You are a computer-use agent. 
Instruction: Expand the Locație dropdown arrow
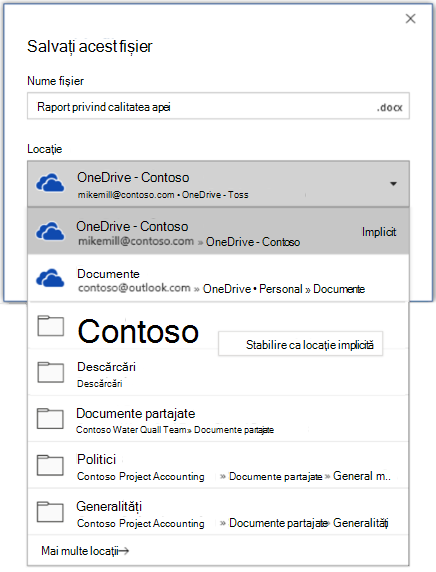coord(393,184)
